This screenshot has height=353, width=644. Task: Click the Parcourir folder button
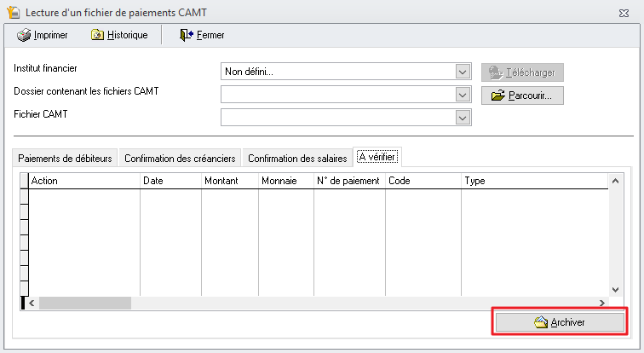[x=523, y=95]
